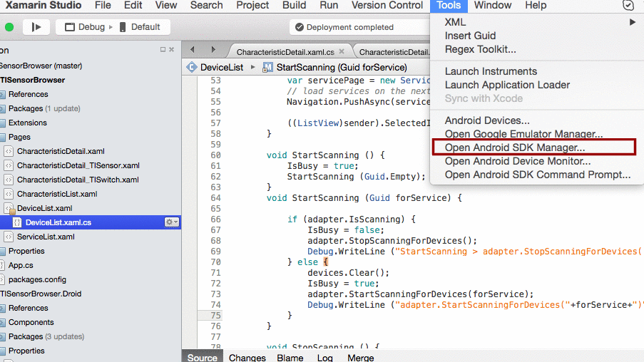Open the File menu
The height and width of the screenshot is (362, 644).
[103, 5]
